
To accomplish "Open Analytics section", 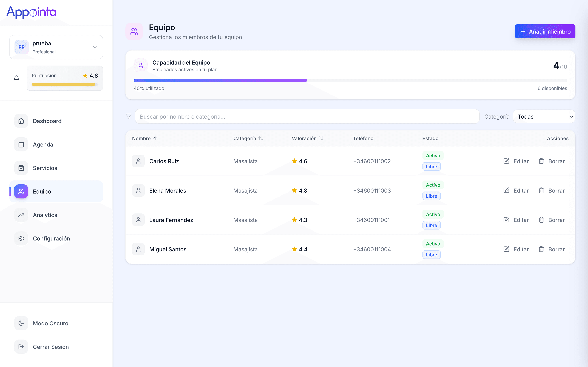I will (x=56, y=215).
